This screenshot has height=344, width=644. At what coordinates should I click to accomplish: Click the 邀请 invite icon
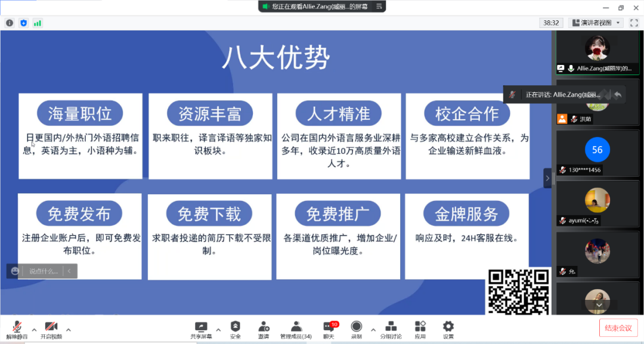(264, 327)
